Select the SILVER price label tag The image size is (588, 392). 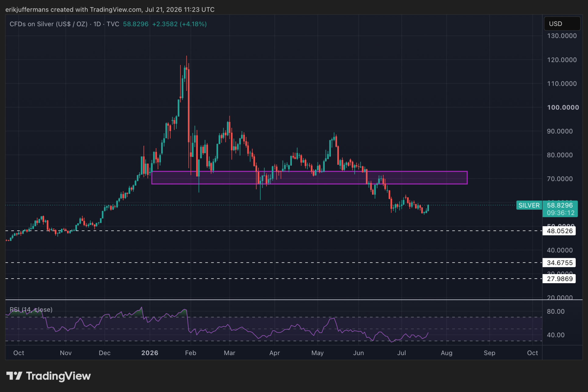[x=529, y=205]
